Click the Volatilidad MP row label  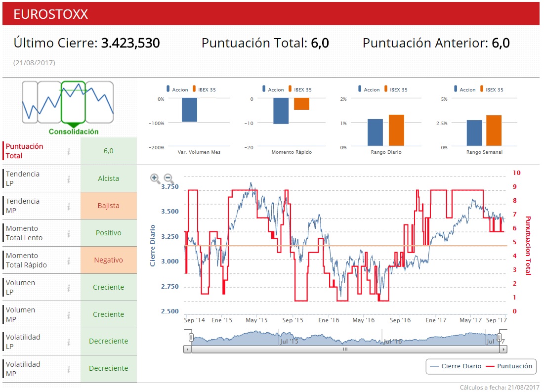point(23,369)
